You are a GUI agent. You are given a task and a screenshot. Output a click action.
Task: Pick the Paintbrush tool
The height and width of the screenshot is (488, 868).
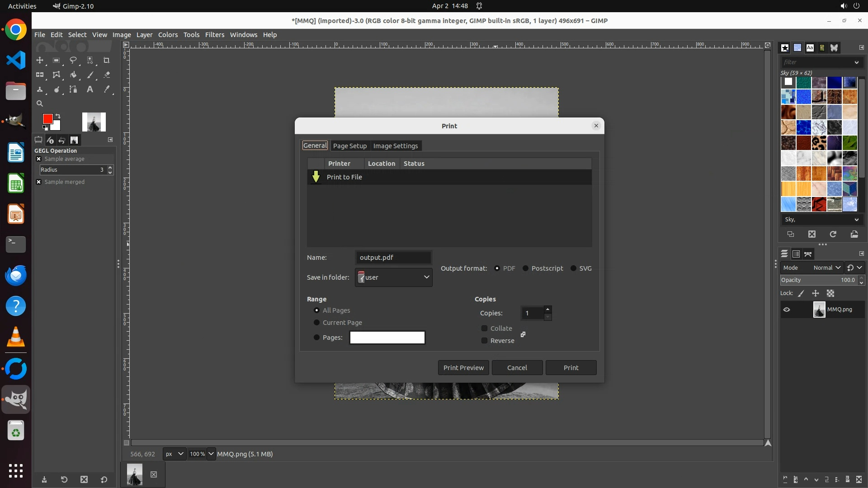90,75
